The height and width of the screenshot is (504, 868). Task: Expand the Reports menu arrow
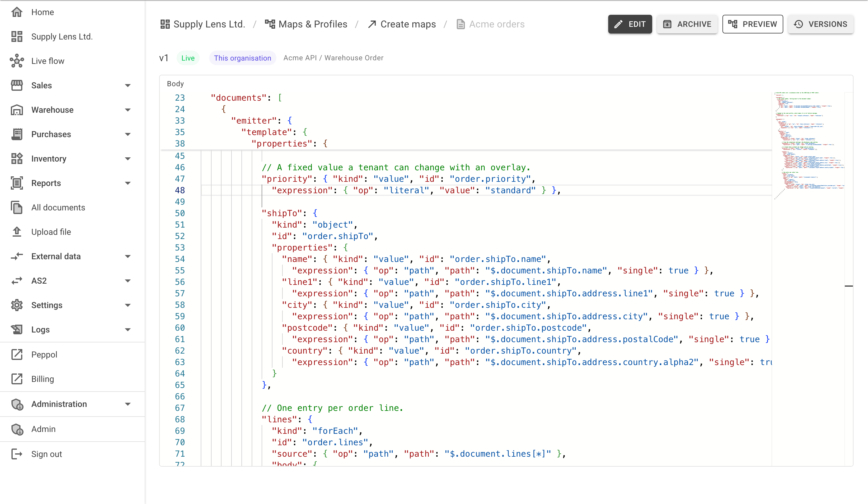tap(128, 183)
